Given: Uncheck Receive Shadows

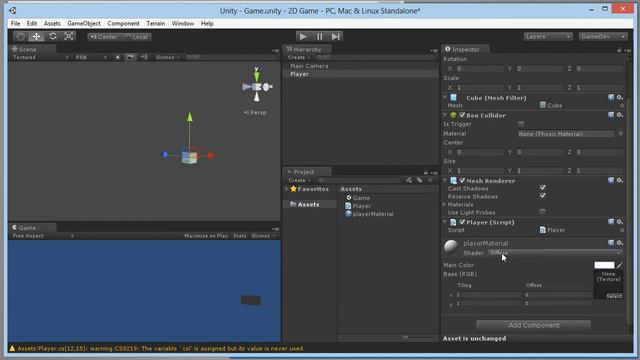Looking at the screenshot, I should 542,196.
